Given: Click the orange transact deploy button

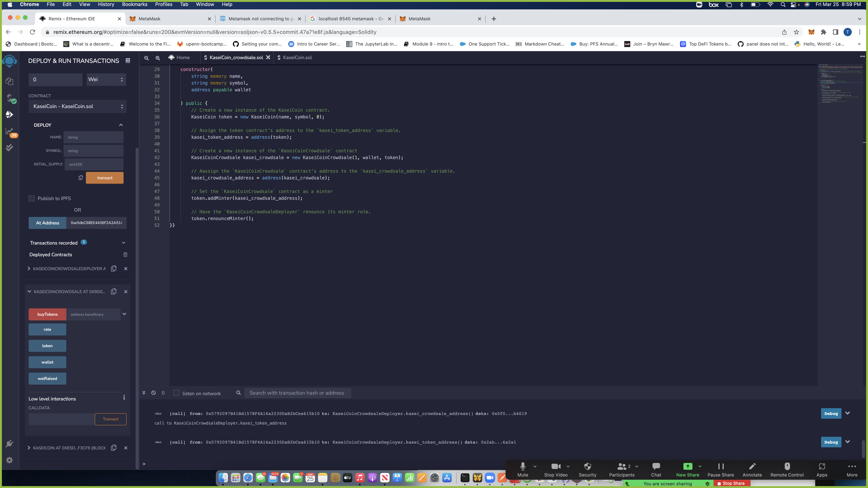Looking at the screenshot, I should [x=105, y=178].
